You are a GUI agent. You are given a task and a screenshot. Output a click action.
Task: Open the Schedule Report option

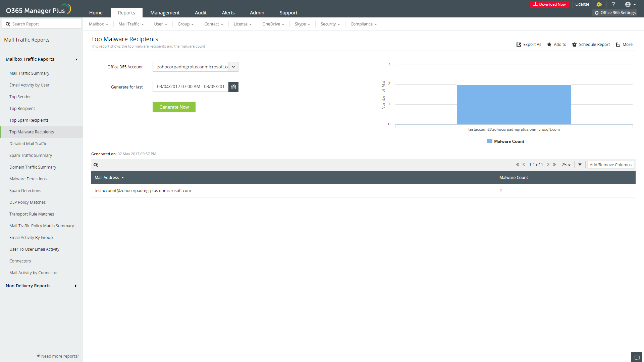coord(591,45)
